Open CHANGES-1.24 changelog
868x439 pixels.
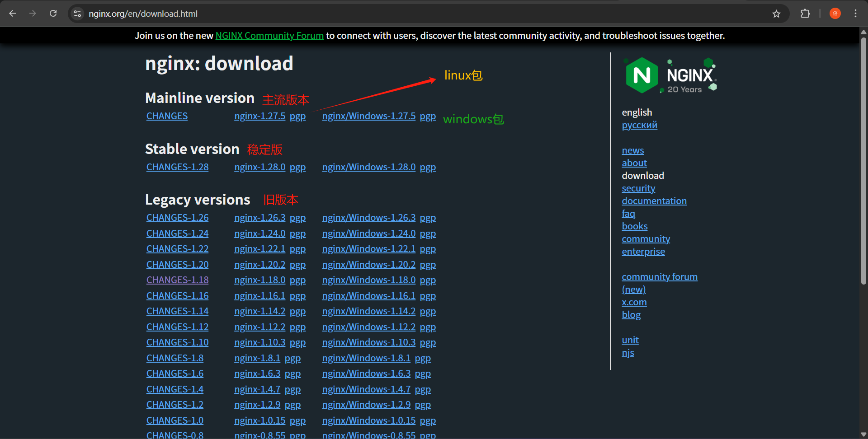tap(178, 234)
